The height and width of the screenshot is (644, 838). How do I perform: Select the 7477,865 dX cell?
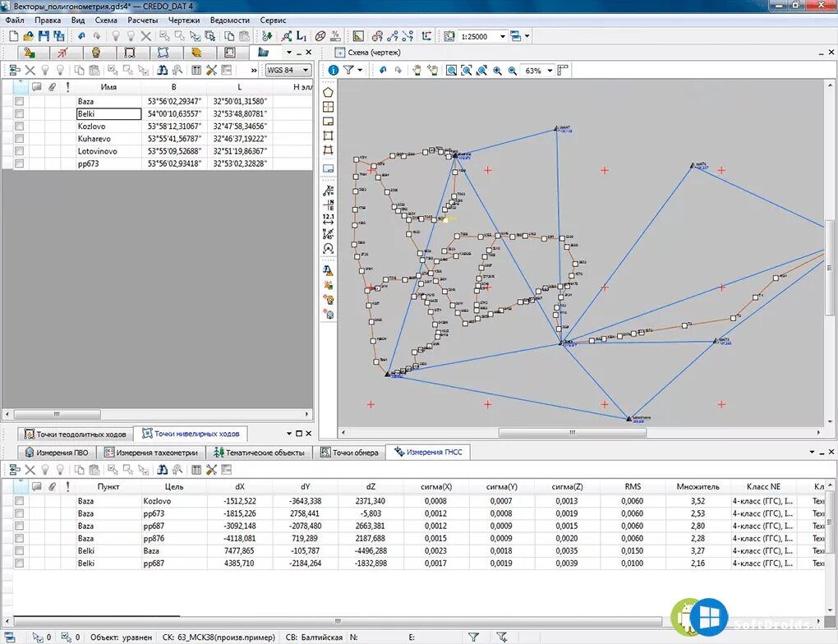[x=240, y=551]
